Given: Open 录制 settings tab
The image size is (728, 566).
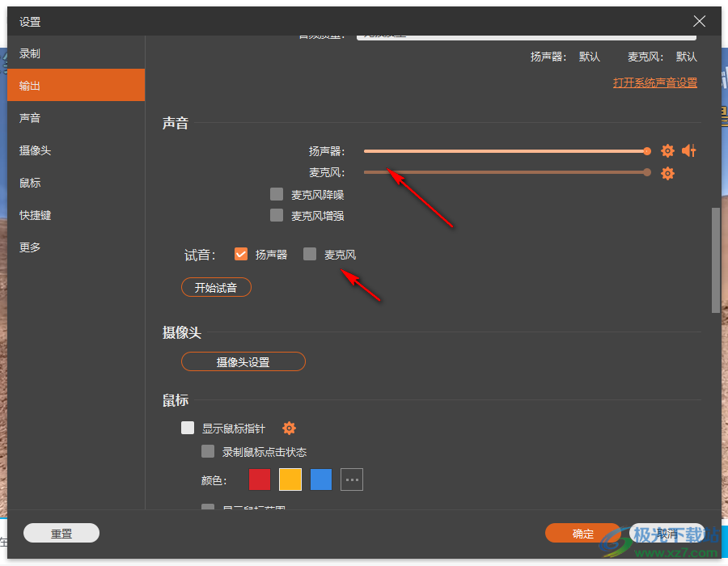Looking at the screenshot, I should click(x=76, y=53).
